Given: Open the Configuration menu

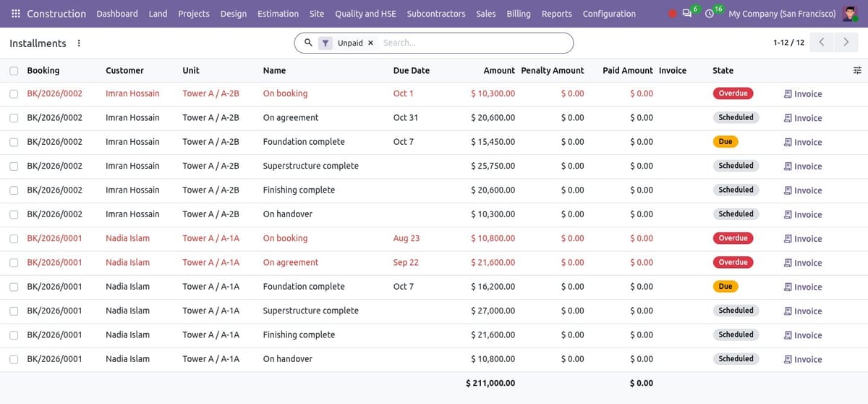Looking at the screenshot, I should coord(609,14).
